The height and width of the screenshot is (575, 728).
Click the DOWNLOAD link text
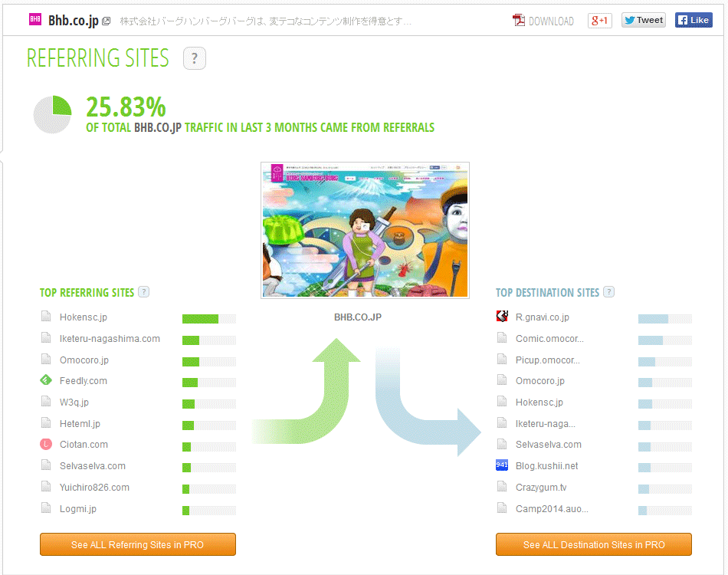tap(551, 21)
